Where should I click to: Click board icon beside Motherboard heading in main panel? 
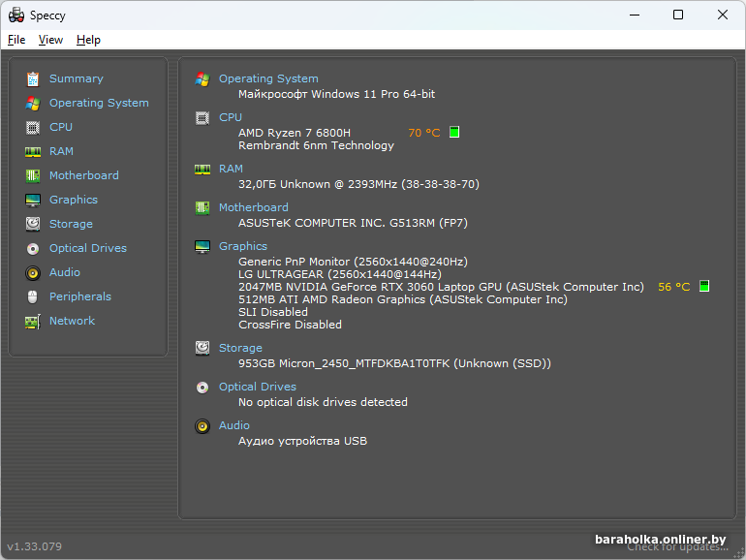pyautogui.click(x=202, y=208)
